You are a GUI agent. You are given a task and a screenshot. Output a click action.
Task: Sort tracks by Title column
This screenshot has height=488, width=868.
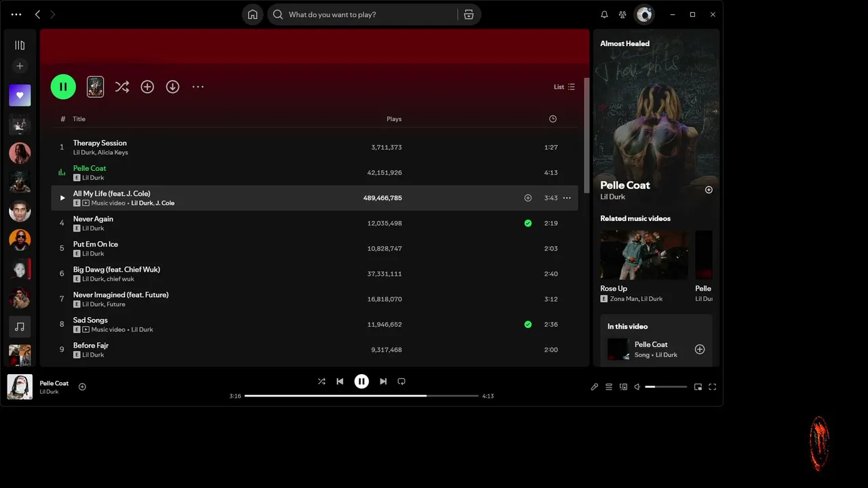79,119
